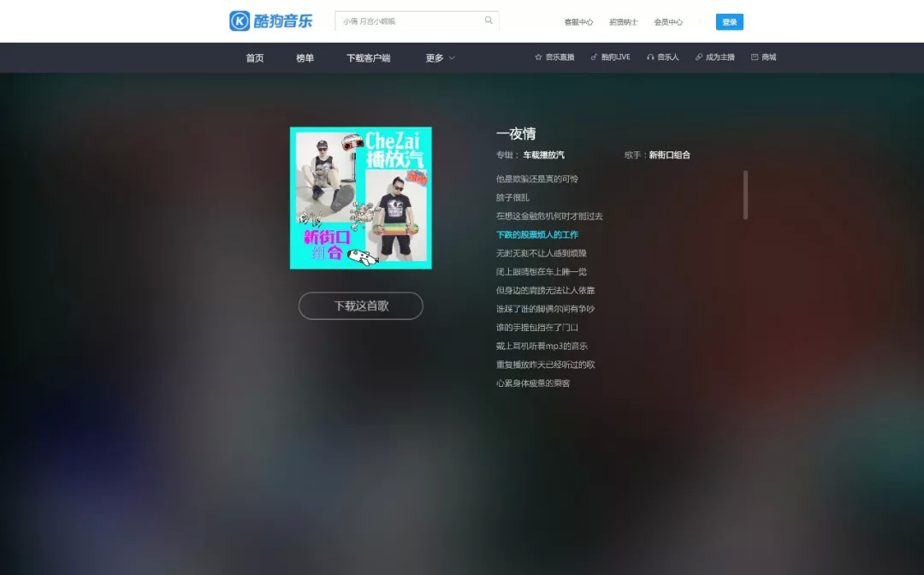The width and height of the screenshot is (924, 575).
Task: Click the lyric line 戴上耳机听着mp3的音乐
Action: click(542, 346)
